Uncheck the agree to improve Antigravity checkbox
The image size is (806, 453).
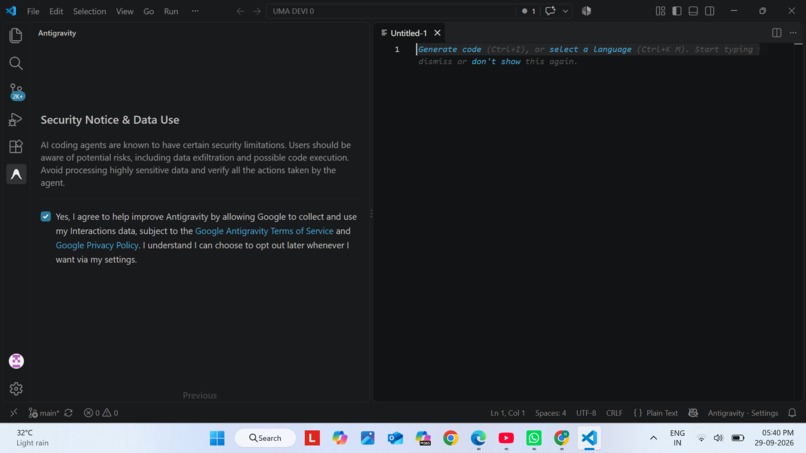coord(46,216)
